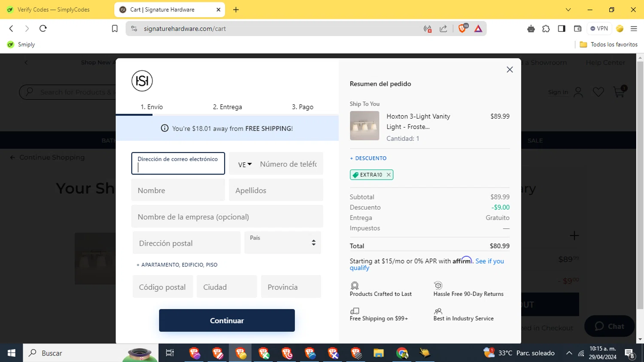Click the shopping cart icon in header
Image resolution: width=644 pixels, height=362 pixels.
619,91
